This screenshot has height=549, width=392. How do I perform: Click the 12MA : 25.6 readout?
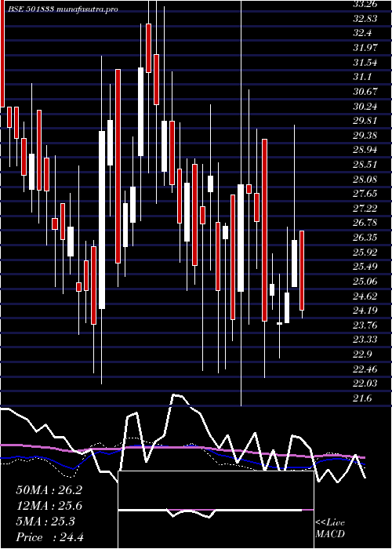pyautogui.click(x=49, y=506)
